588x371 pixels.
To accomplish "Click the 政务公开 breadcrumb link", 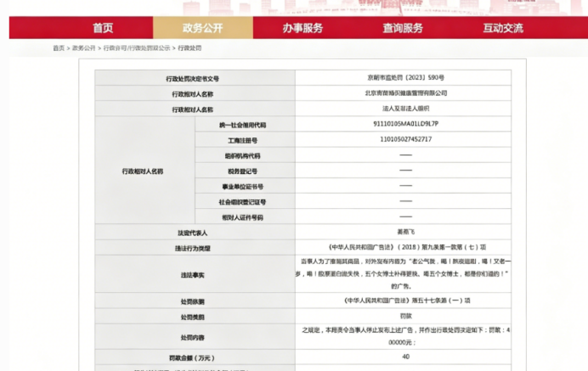I will pos(83,48).
